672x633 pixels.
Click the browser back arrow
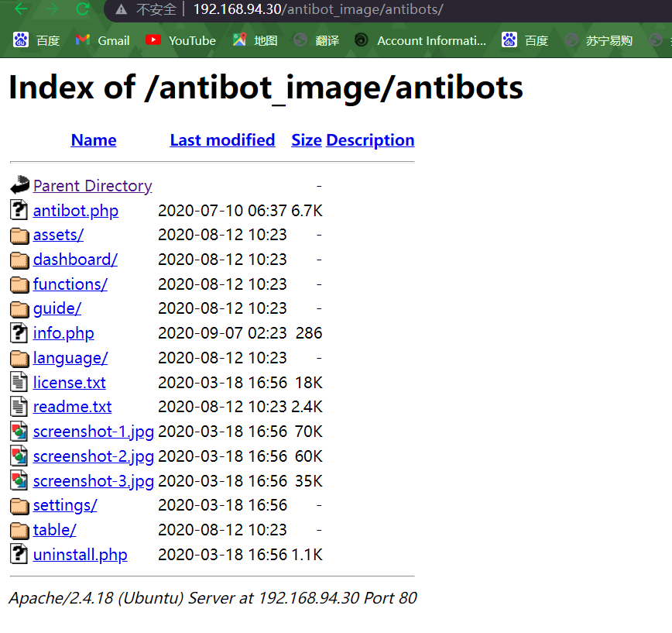(x=21, y=9)
